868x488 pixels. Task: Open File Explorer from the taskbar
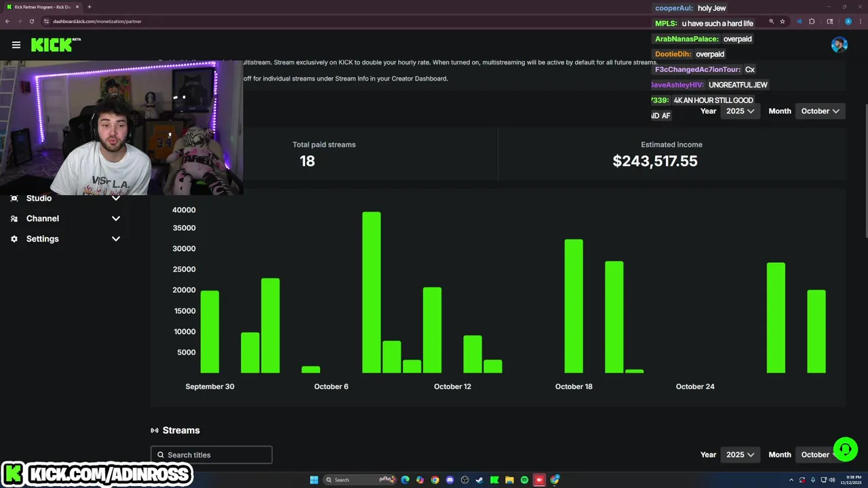click(x=509, y=480)
